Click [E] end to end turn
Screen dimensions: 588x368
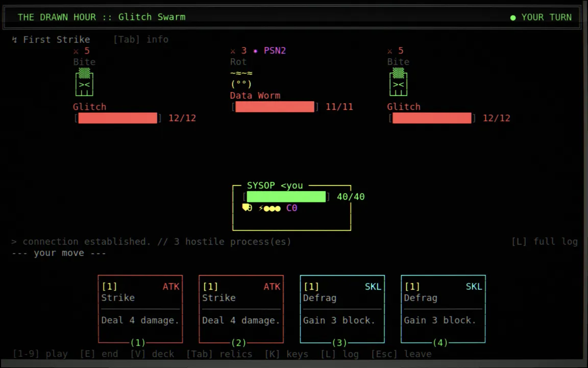point(99,354)
